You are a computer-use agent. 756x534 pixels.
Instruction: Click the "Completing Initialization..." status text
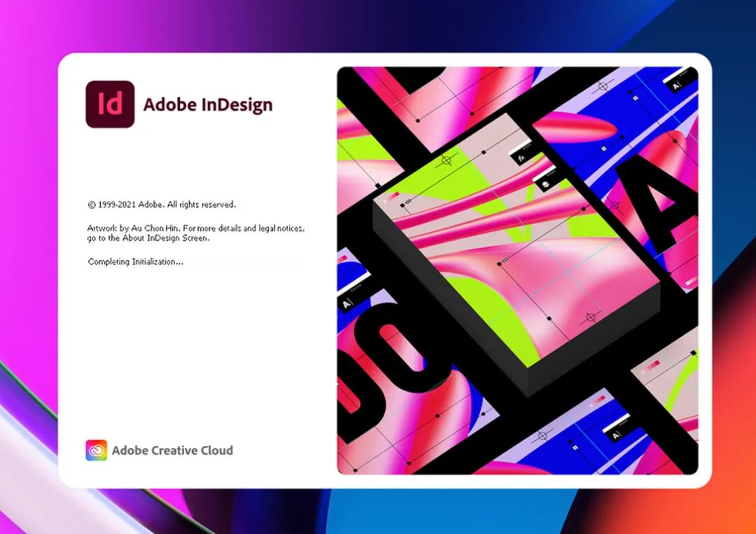[x=136, y=262]
